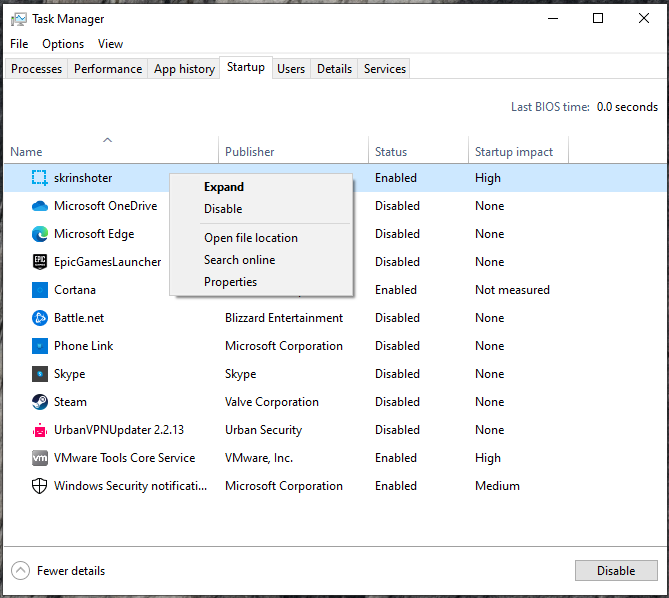This screenshot has height=598, width=669.
Task: Click Valve Corporation publisher cell
Action: pos(272,402)
